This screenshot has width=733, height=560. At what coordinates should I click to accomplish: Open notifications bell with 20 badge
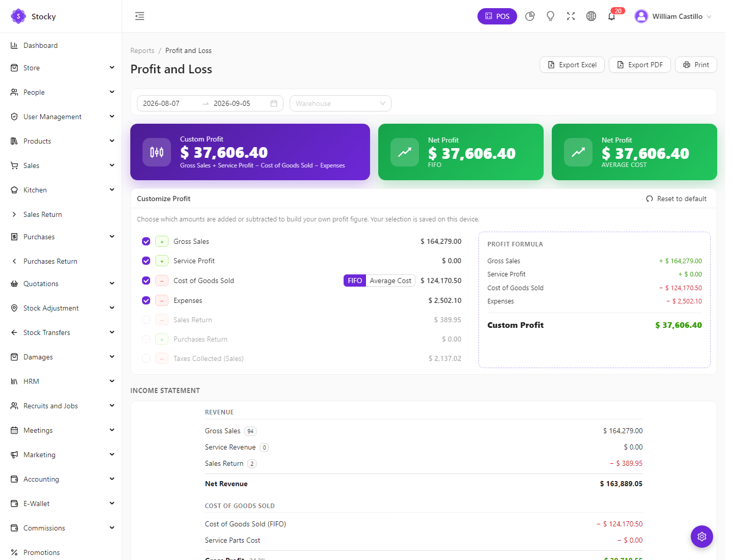coord(612,16)
